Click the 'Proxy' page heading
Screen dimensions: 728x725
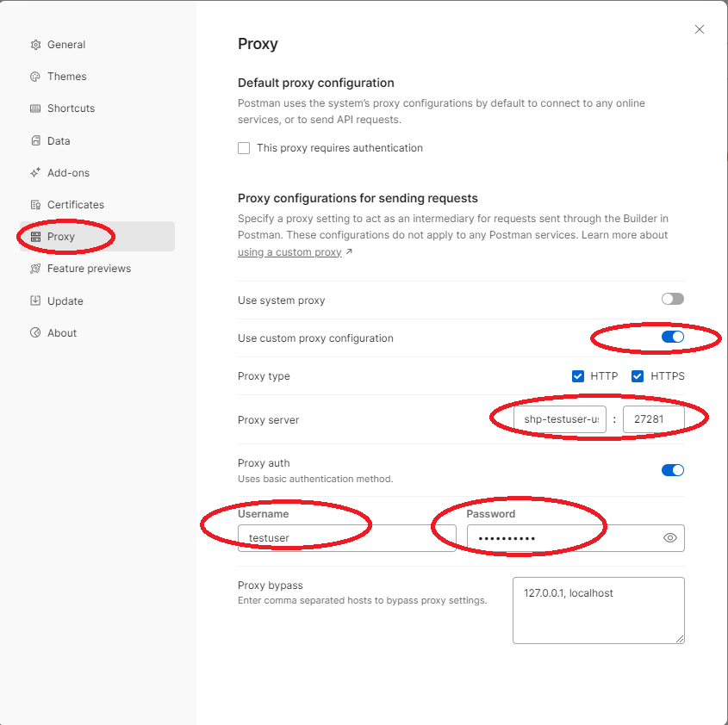[x=258, y=44]
